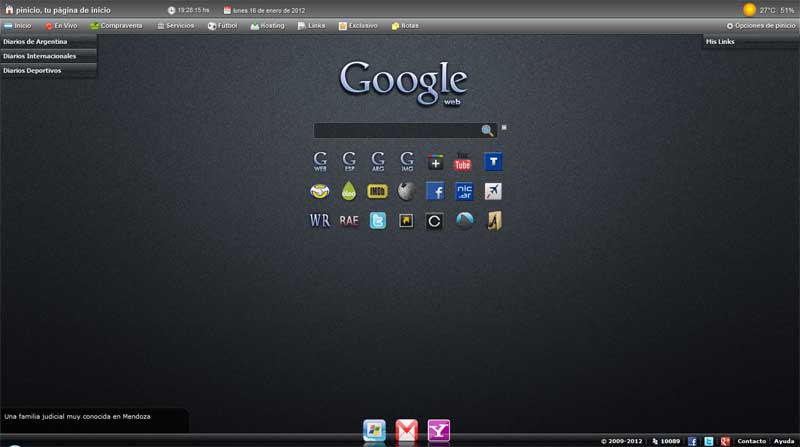Viewport: 800px width, 447px height.
Task: Click the Yahoo icon in the bottom dock
Action: click(438, 431)
